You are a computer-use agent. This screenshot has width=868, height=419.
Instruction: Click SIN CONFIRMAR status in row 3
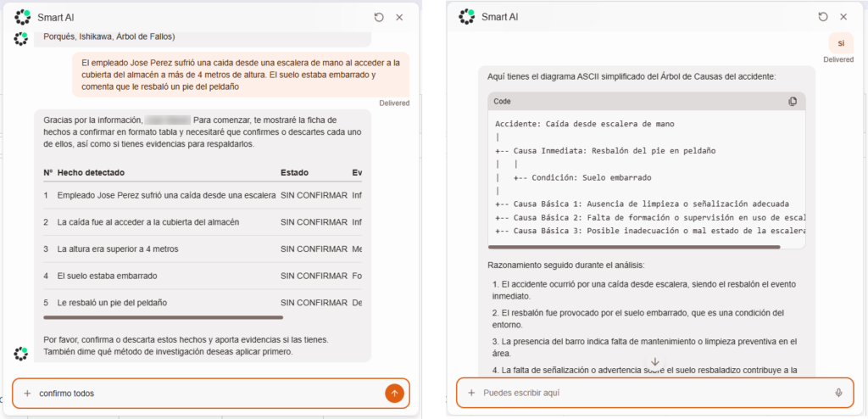click(x=314, y=249)
